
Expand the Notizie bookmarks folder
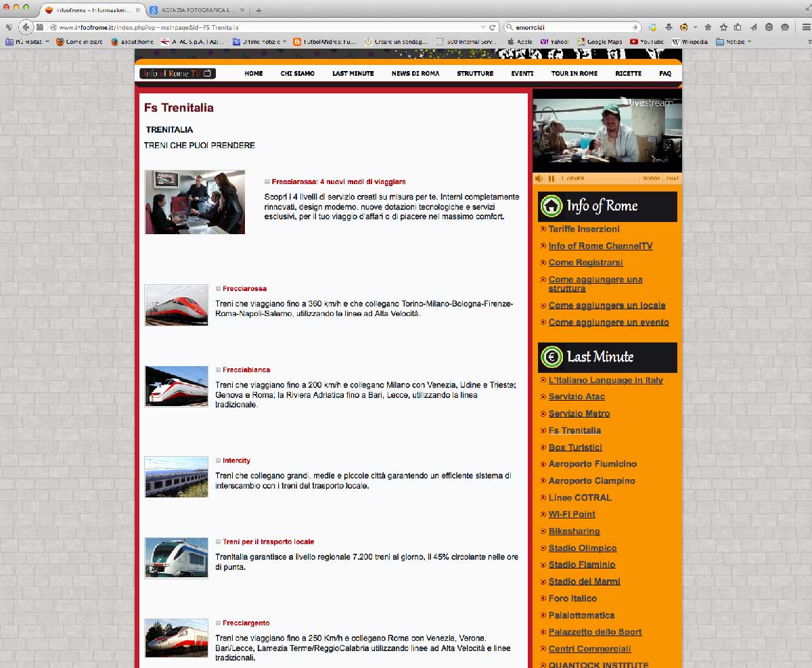point(734,42)
